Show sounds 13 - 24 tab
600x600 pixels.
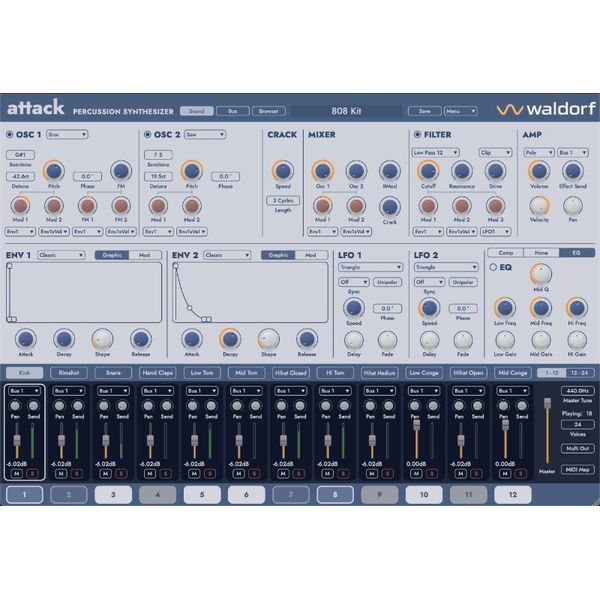point(580,373)
